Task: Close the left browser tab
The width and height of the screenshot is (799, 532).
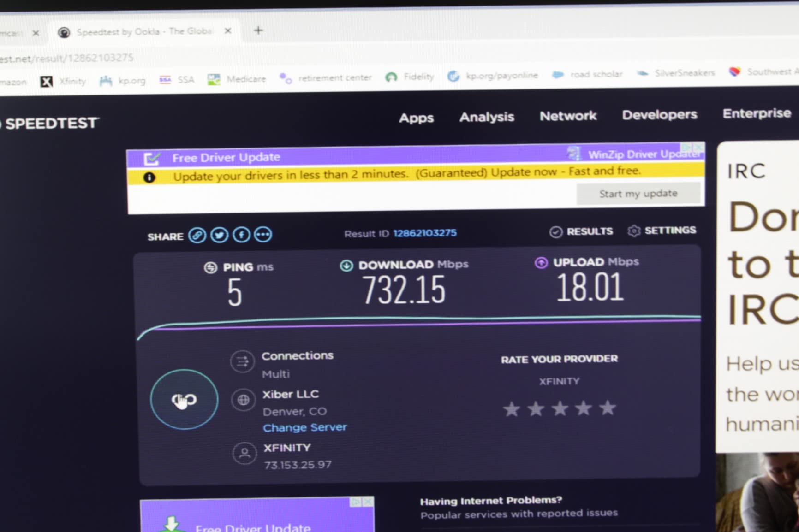Action: 36,33
